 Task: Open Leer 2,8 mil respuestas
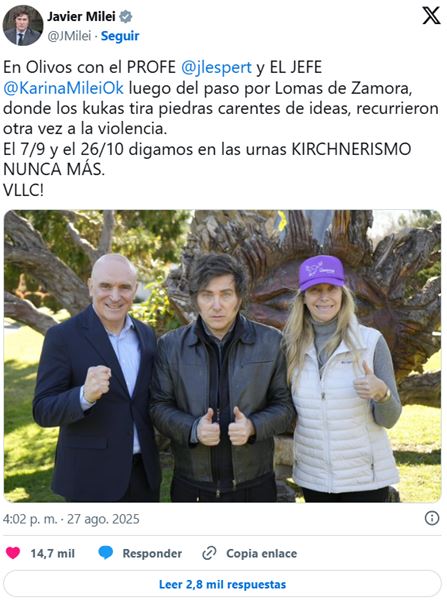pyautogui.click(x=222, y=584)
